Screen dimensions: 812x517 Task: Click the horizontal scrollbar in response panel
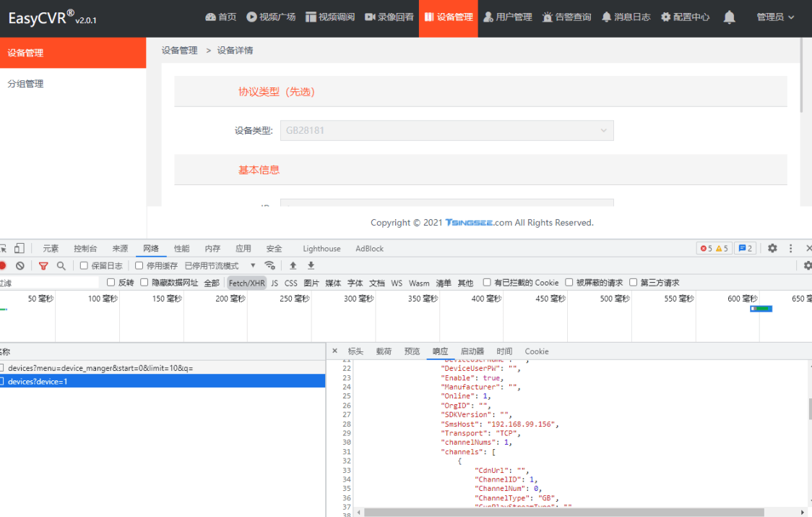point(563,512)
